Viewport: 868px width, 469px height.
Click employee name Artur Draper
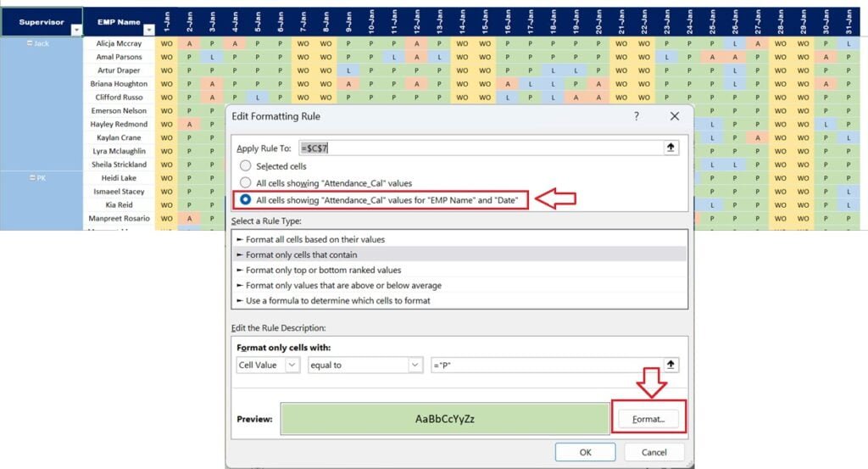tap(119, 70)
